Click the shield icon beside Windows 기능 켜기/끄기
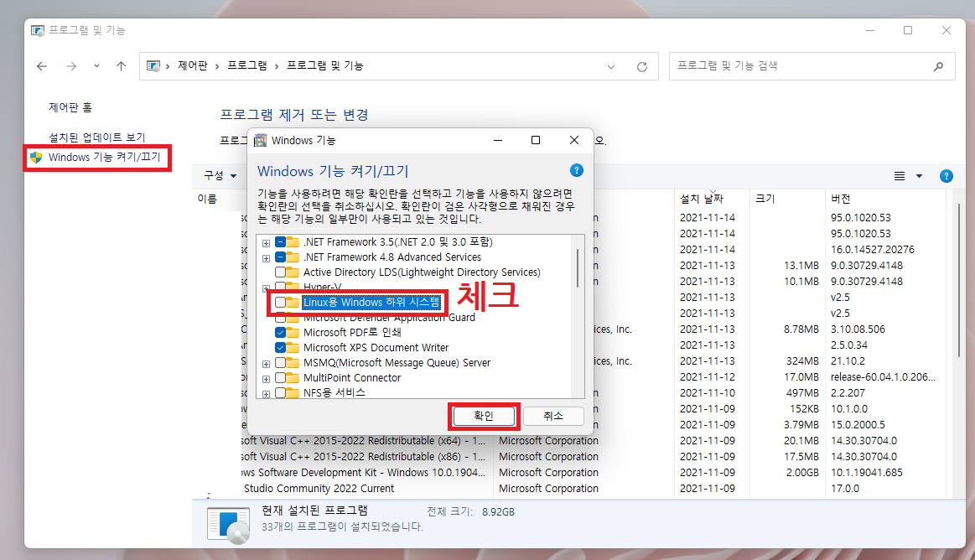This screenshot has height=560, width=975. 36,158
